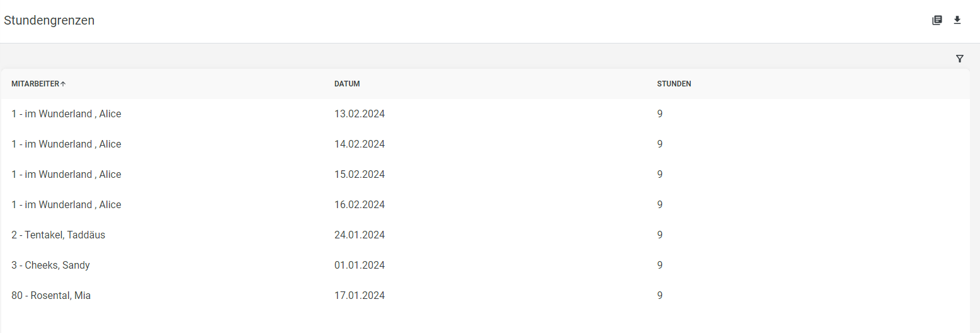Sort table by Stunden column header
The width and height of the screenshot is (980, 333).
[674, 84]
